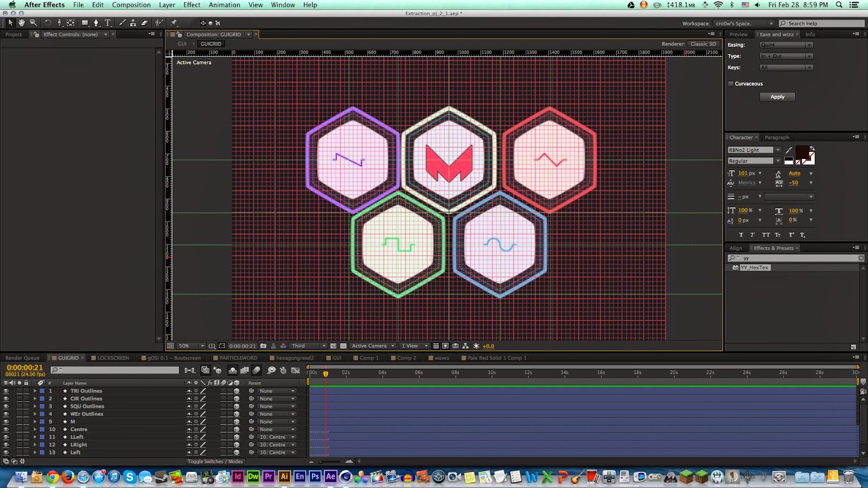
Task: Open the Easing dropdown
Action: (786, 45)
